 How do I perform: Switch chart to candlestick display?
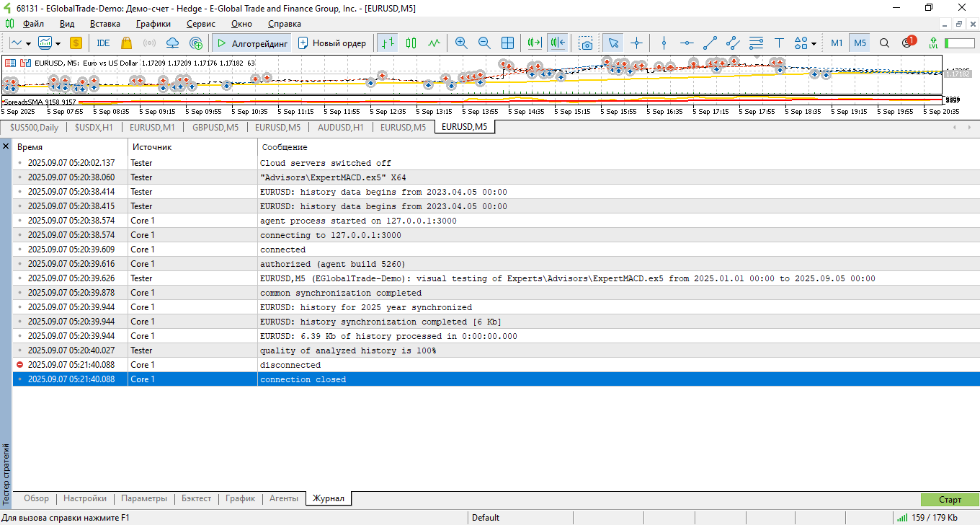[x=411, y=43]
